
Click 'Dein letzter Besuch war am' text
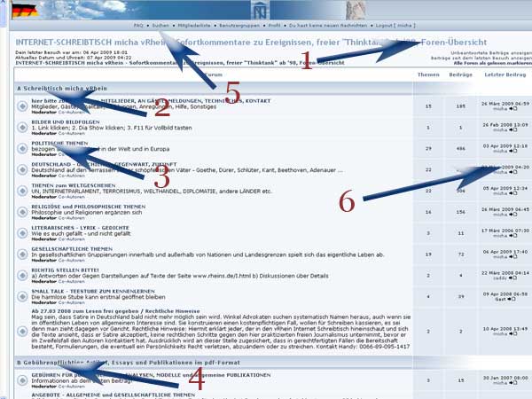(72, 52)
